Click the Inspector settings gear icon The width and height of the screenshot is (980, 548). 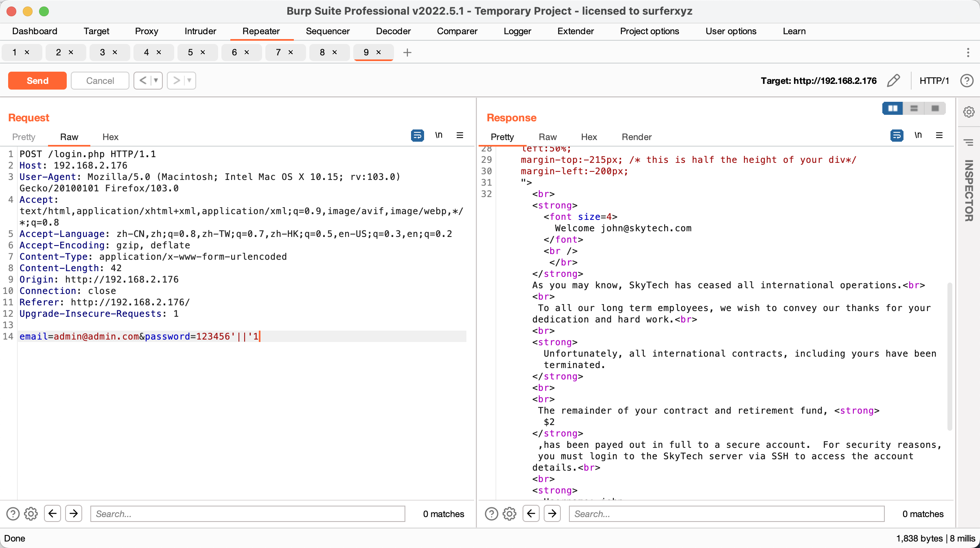coord(969,112)
